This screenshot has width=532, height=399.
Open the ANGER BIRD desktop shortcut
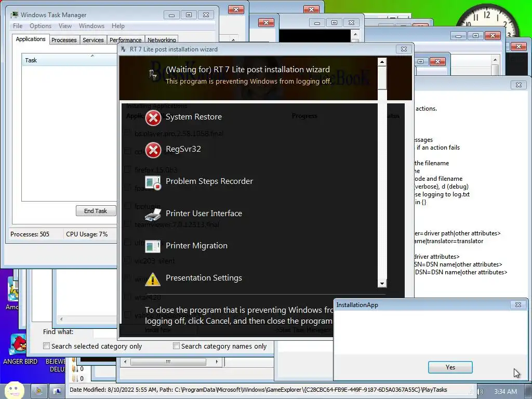(19, 349)
